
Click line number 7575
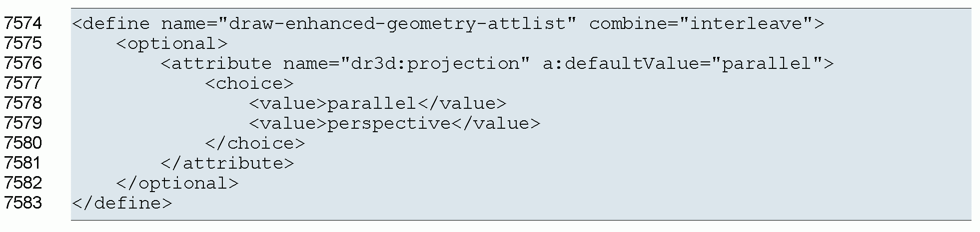(23, 43)
